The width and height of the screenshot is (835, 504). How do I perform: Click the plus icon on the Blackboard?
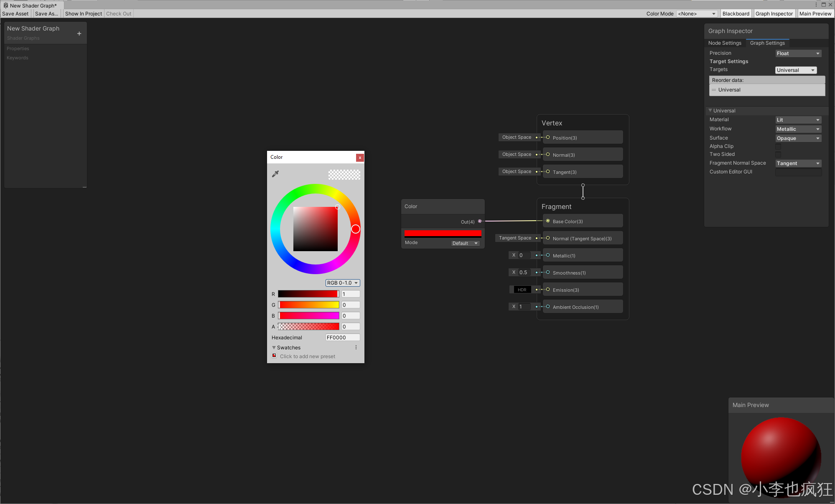coord(79,33)
